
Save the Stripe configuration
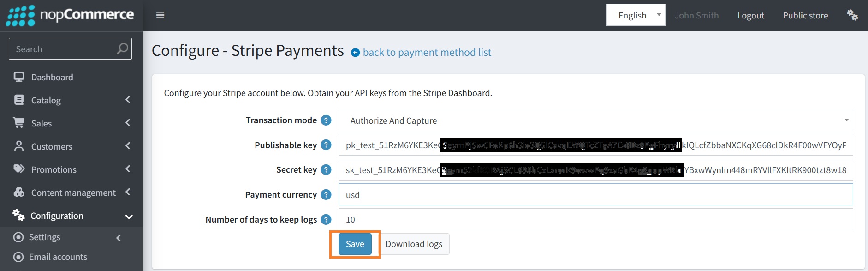[355, 244]
